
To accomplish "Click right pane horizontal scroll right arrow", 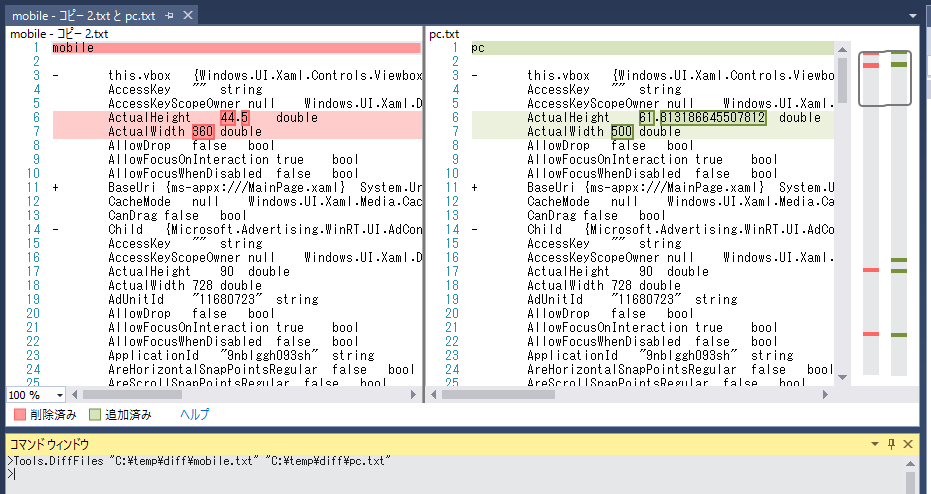I will coord(825,394).
